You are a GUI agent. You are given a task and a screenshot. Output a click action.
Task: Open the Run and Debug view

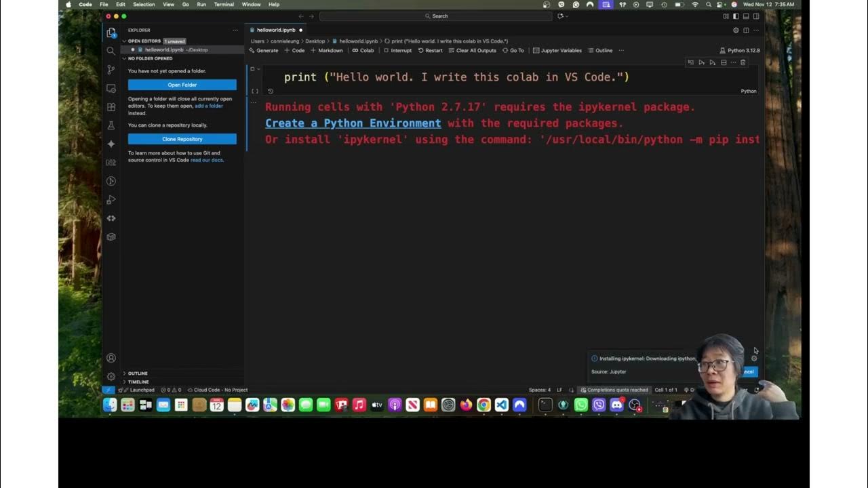point(111,199)
